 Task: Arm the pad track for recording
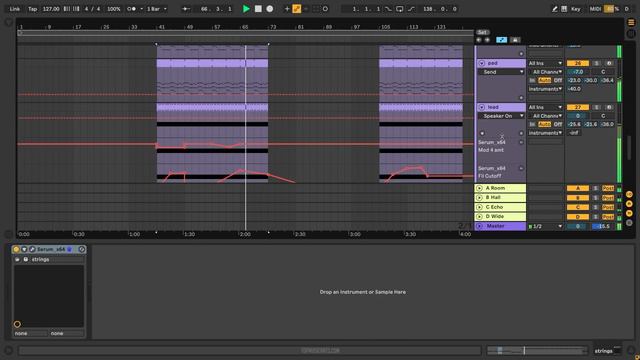point(609,63)
